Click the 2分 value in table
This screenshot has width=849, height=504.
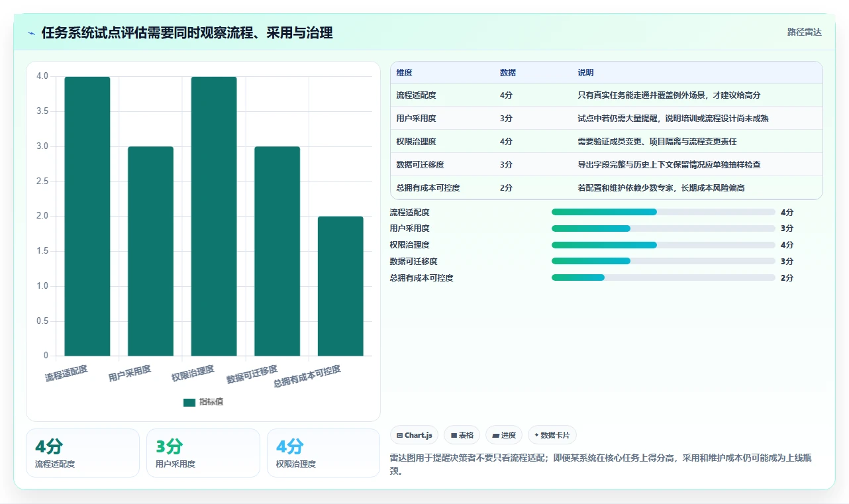506,188
